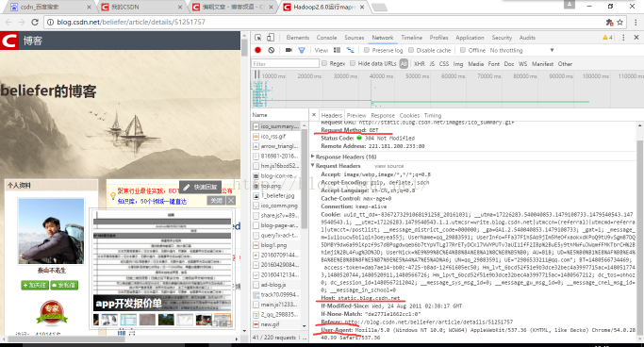Reload the page

[35, 23]
